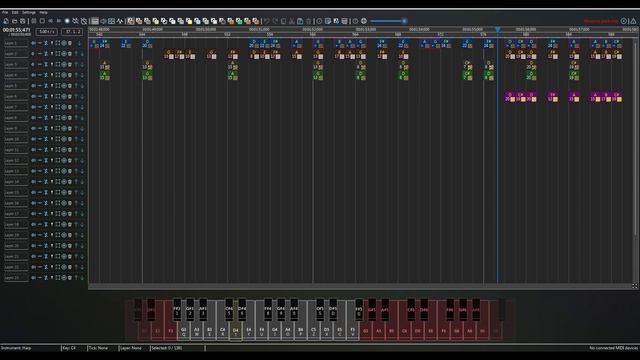Toggle the lock on Layer 3
Viewport: 640px width, 360px height.
click(x=46, y=64)
